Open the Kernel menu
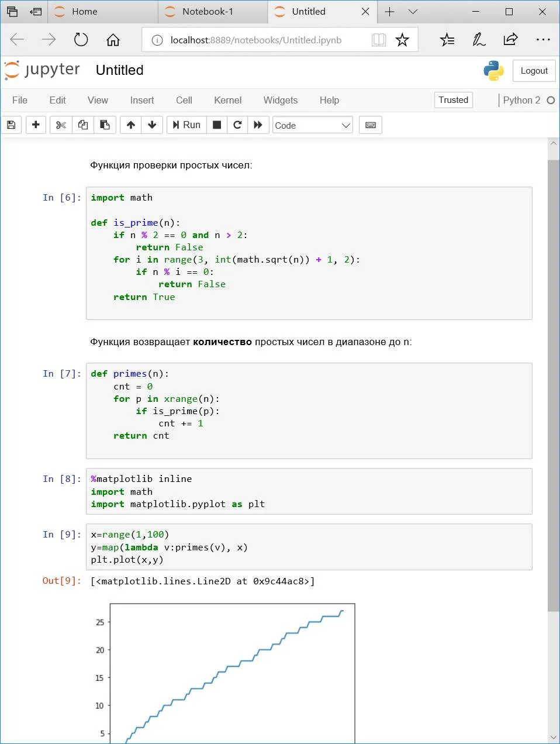This screenshot has height=744, width=560. [x=227, y=100]
